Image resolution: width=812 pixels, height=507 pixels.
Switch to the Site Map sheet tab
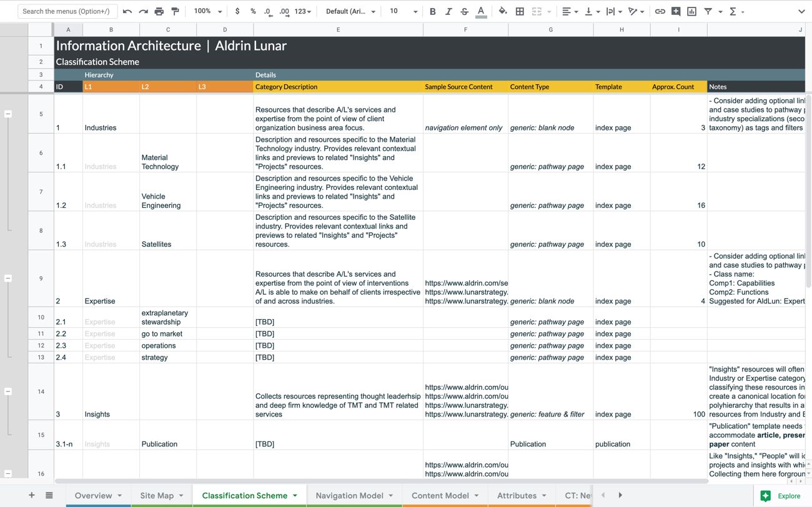coord(162,496)
